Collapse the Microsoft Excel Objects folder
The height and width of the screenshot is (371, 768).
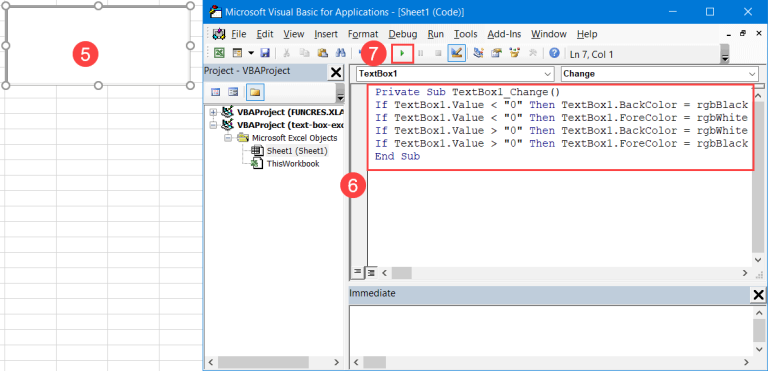point(228,138)
